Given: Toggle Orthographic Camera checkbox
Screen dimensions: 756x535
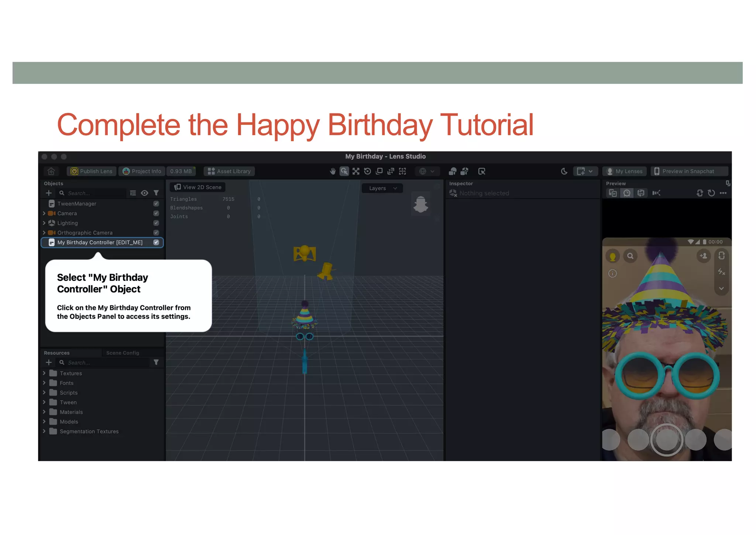Looking at the screenshot, I should click(156, 233).
